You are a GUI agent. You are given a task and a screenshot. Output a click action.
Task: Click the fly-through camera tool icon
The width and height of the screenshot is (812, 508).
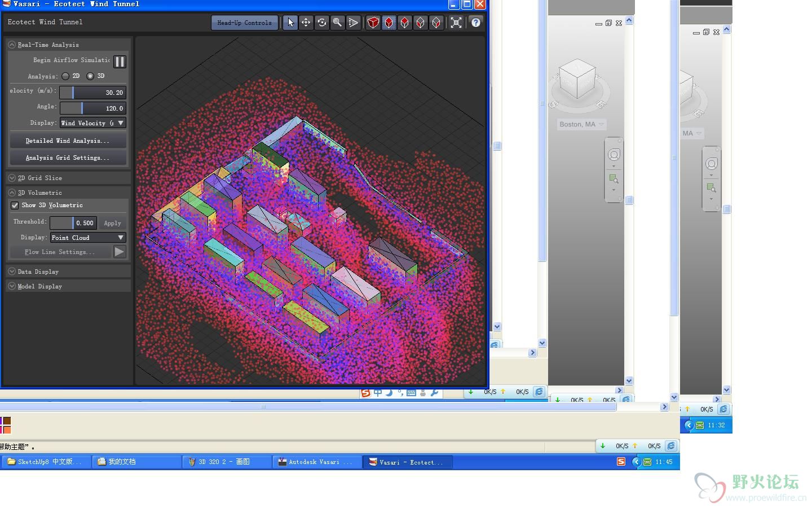pyautogui.click(x=353, y=23)
